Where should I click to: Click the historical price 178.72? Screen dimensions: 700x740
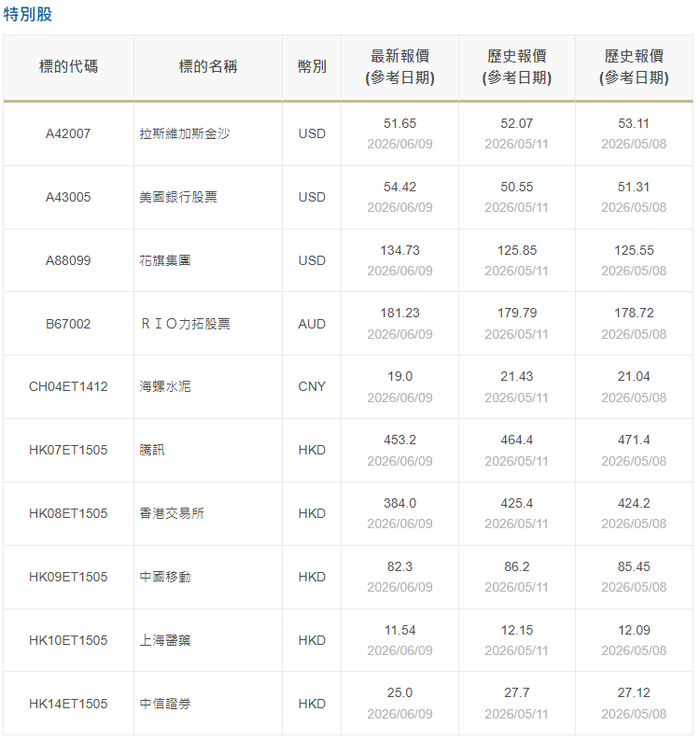coord(634,314)
